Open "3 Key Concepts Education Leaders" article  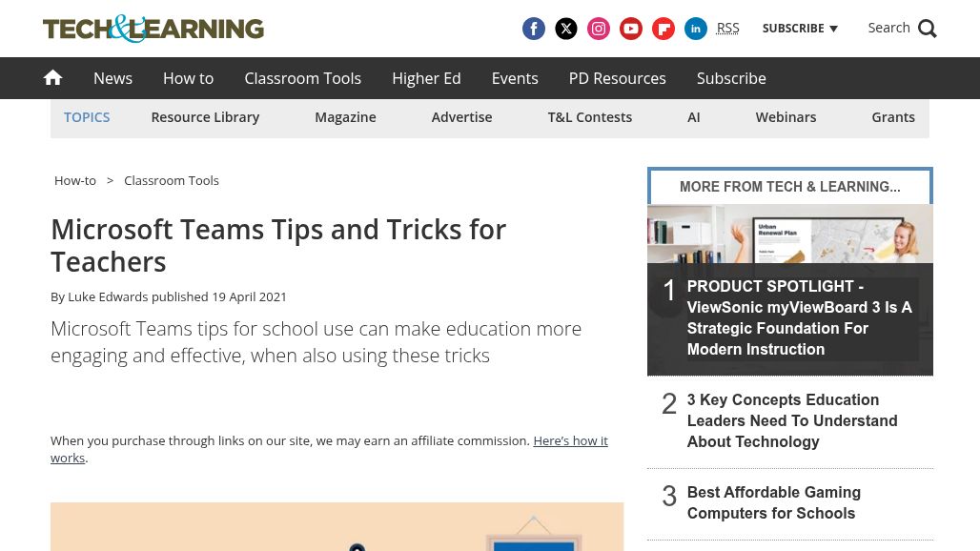click(792, 420)
